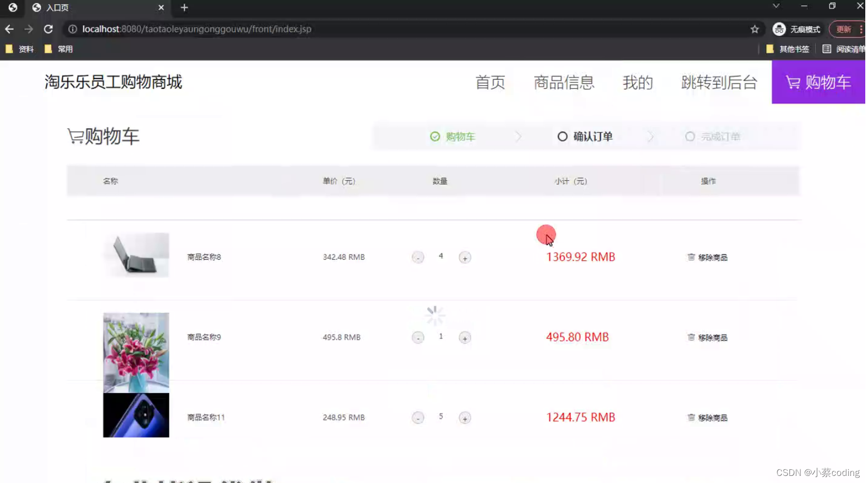Select the 确认订单 progress step
The height and width of the screenshot is (483, 868).
(x=585, y=136)
